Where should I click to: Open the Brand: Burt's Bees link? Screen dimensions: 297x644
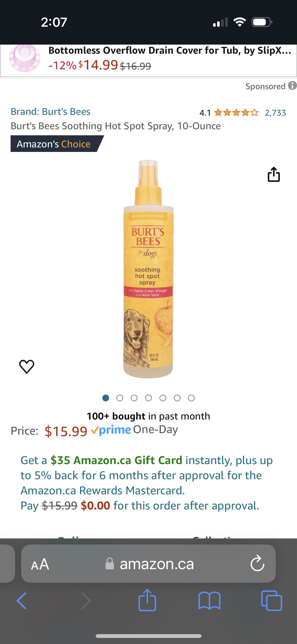(x=50, y=112)
